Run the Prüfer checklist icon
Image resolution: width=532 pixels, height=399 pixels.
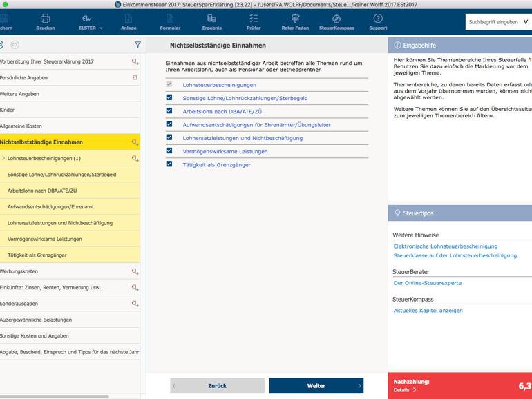(x=254, y=19)
